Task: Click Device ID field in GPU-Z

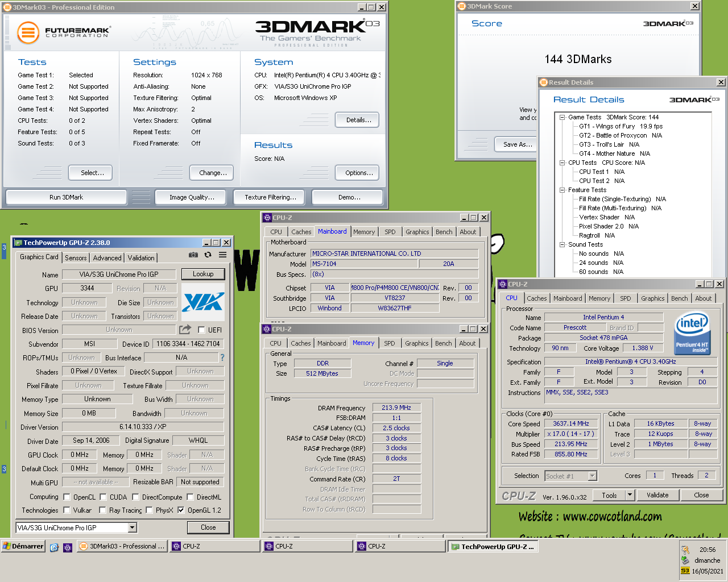Action: coord(188,344)
